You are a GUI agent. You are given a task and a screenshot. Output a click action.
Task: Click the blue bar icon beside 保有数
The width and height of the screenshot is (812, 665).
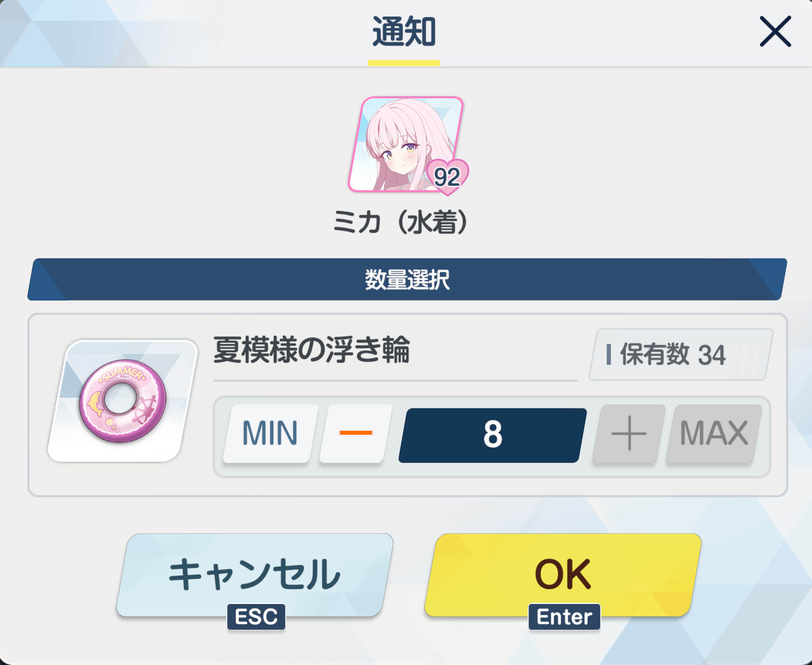pyautogui.click(x=609, y=355)
